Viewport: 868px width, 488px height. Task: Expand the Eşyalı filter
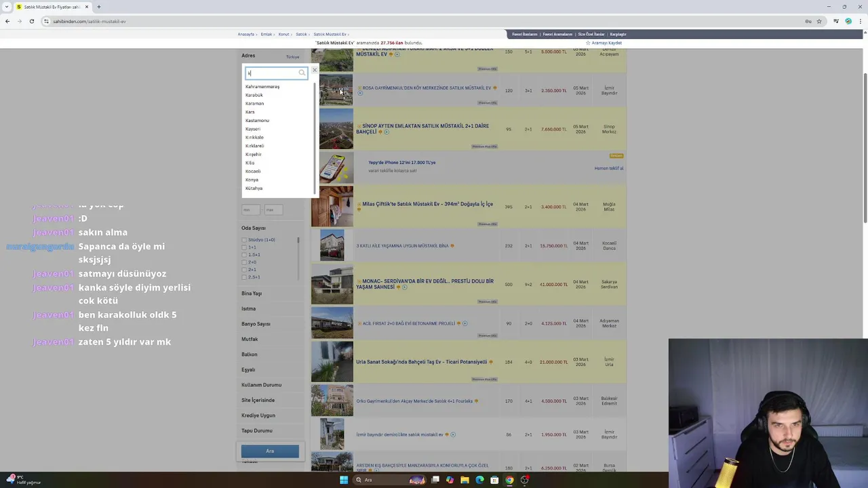pyautogui.click(x=248, y=370)
